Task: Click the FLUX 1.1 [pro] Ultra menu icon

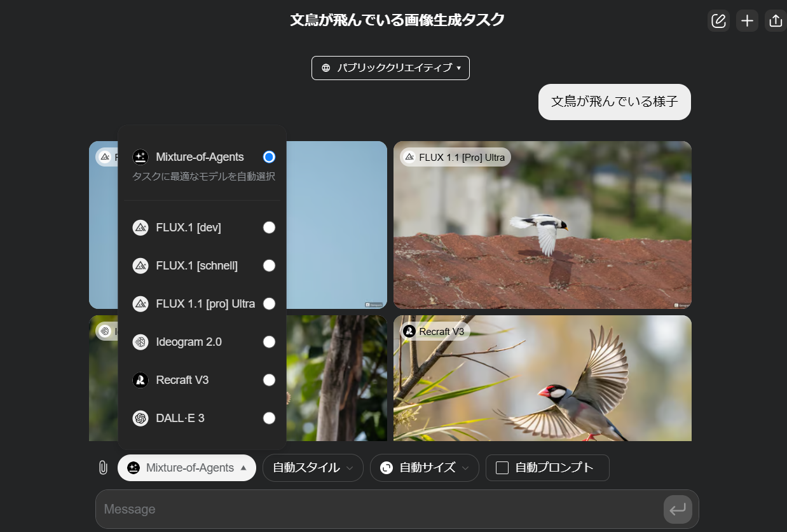Action: tap(140, 304)
